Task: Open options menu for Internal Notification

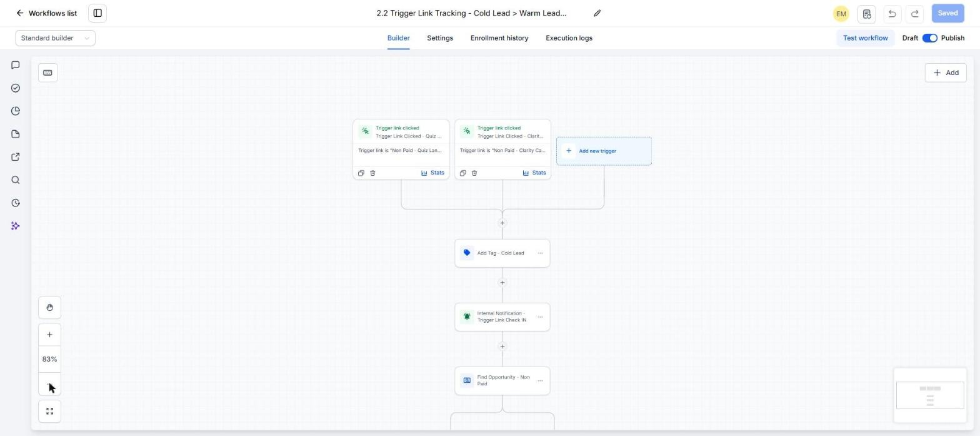Action: (540, 317)
